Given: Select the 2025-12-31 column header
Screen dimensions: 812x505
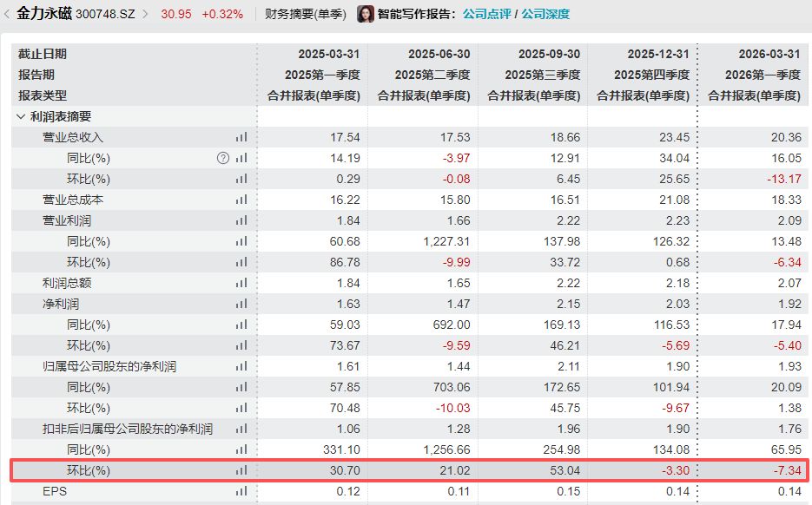Looking at the screenshot, I should (x=658, y=54).
